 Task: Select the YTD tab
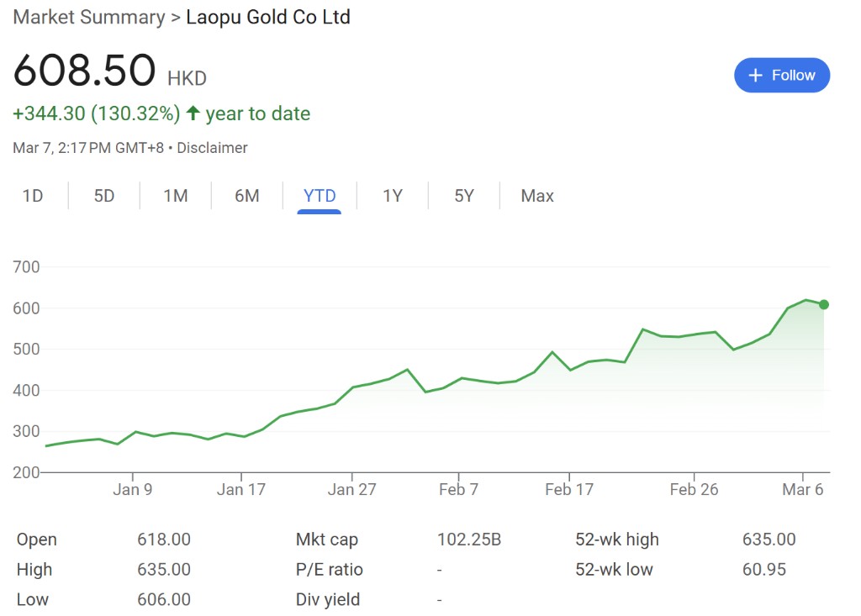pos(320,196)
